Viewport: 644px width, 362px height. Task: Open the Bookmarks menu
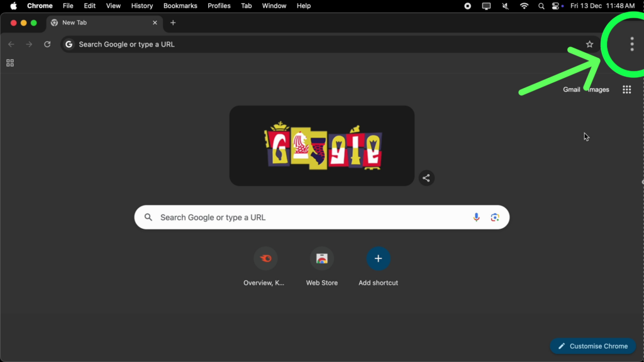click(x=180, y=6)
